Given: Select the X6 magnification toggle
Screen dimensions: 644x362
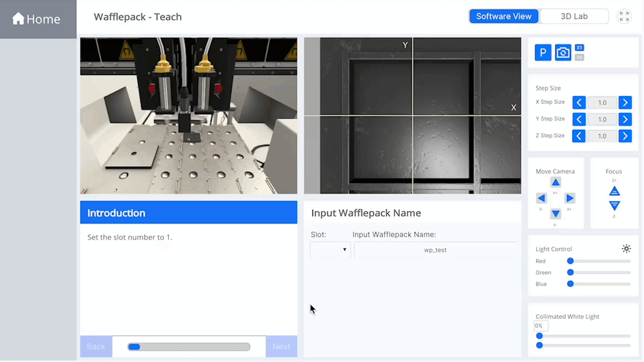Looking at the screenshot, I should click(579, 57).
